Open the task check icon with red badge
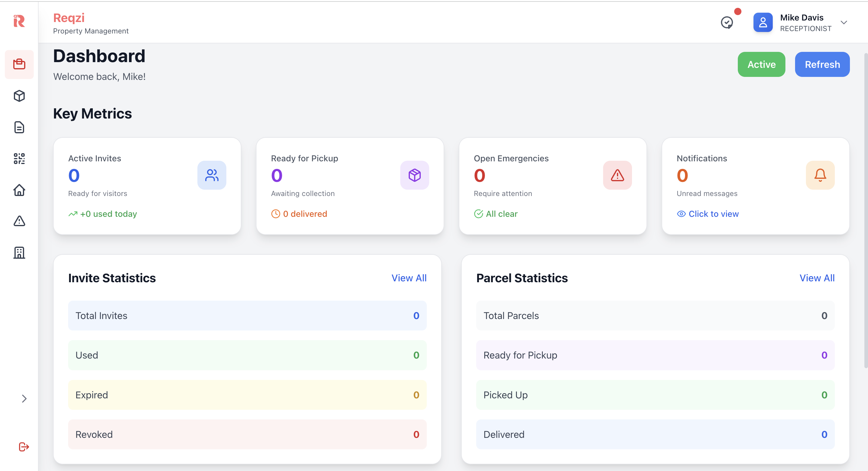This screenshot has height=471, width=868. (x=727, y=23)
